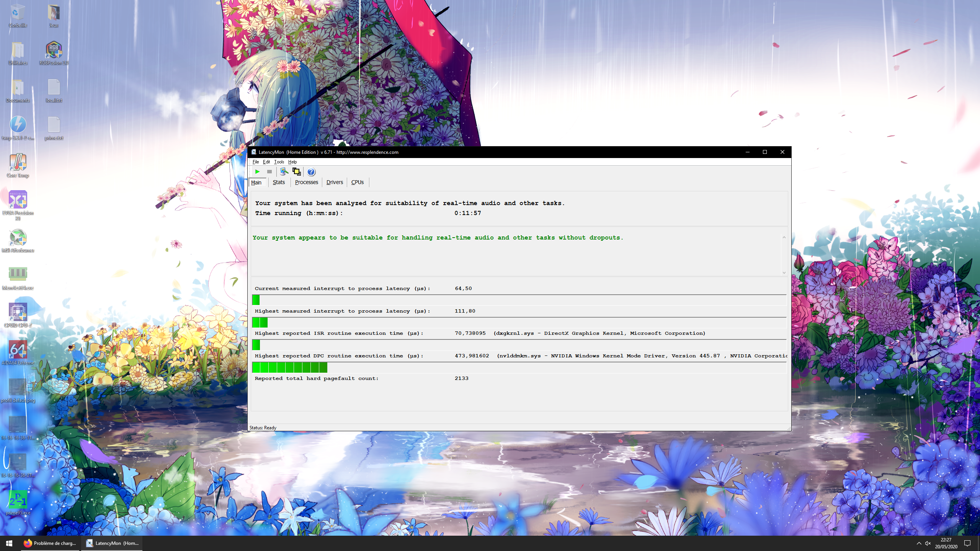Click the gray stop monitor button
The image size is (980, 551).
(x=269, y=172)
